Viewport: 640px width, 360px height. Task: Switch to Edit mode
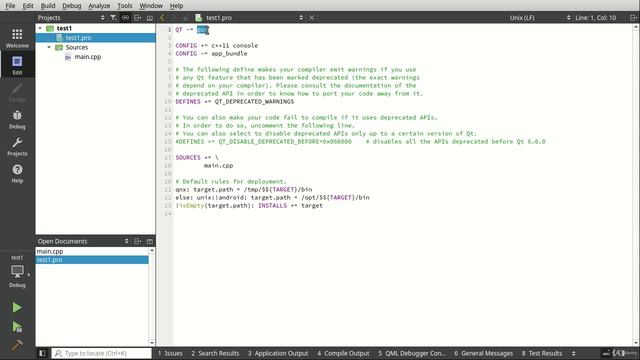17,65
